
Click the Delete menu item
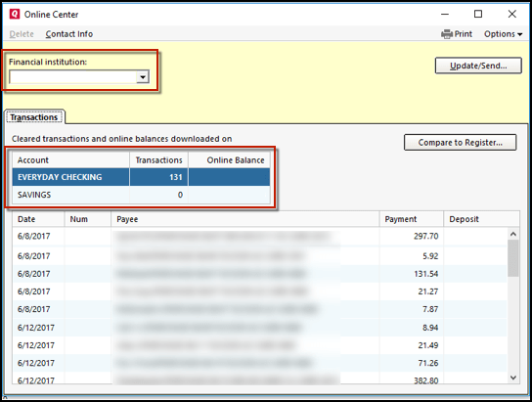pos(22,34)
